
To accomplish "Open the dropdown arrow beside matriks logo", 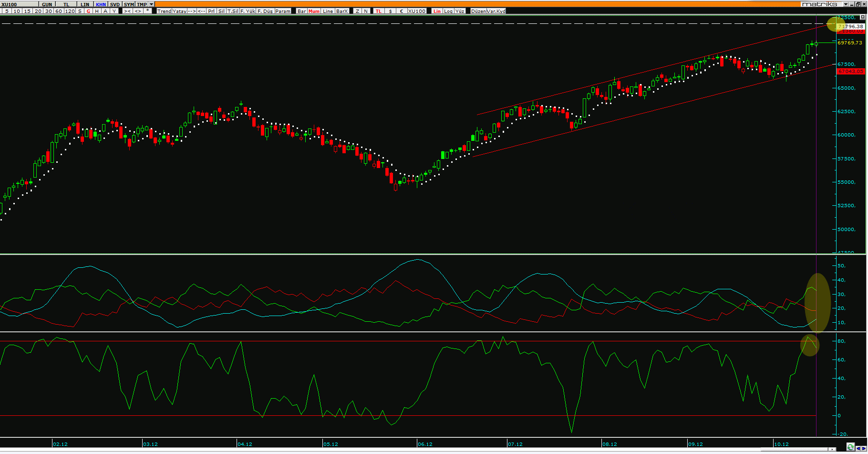I will click(x=846, y=4).
